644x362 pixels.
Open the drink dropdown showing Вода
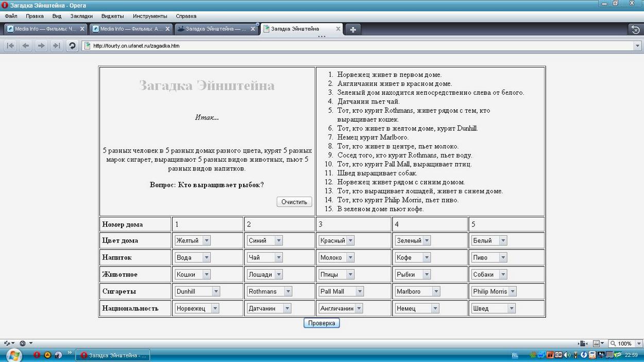pos(193,257)
